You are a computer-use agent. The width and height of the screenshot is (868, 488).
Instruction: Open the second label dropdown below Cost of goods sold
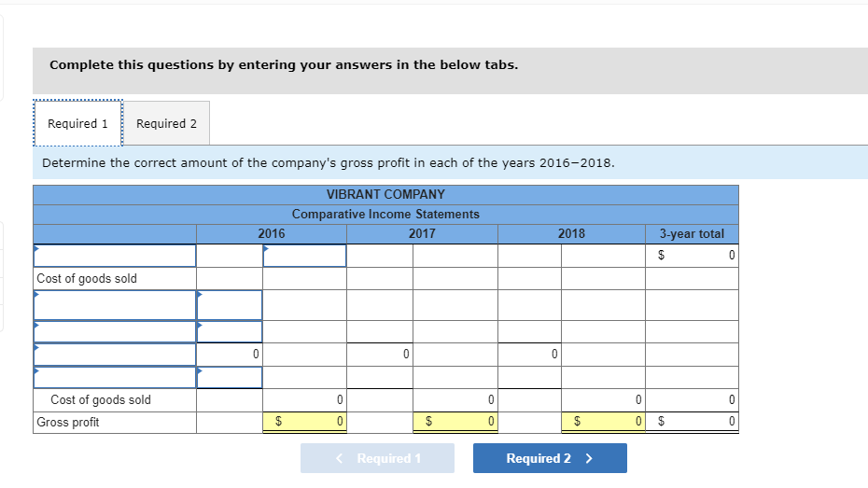(115, 332)
